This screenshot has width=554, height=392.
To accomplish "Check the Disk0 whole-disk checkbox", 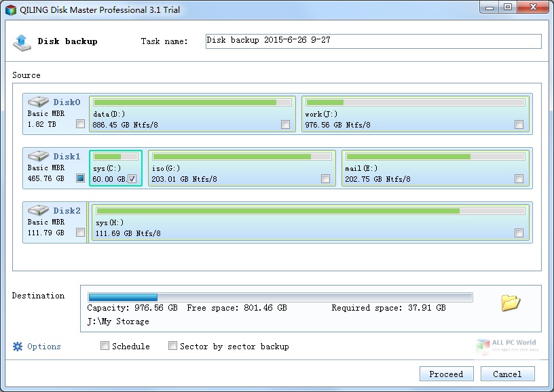I will [81, 124].
